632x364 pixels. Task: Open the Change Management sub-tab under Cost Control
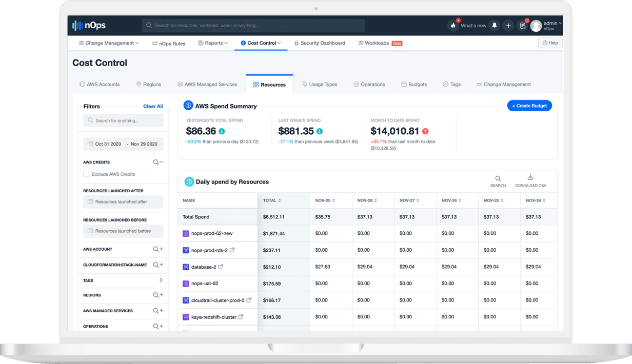coord(504,85)
